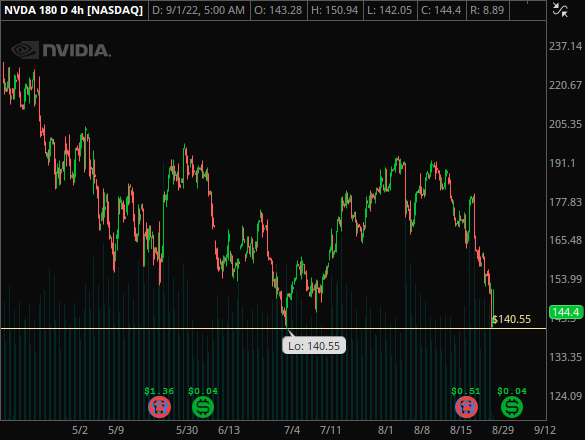Click the Lo: 140.55 price bubble
The height and width of the screenshot is (440, 585).
(x=314, y=346)
